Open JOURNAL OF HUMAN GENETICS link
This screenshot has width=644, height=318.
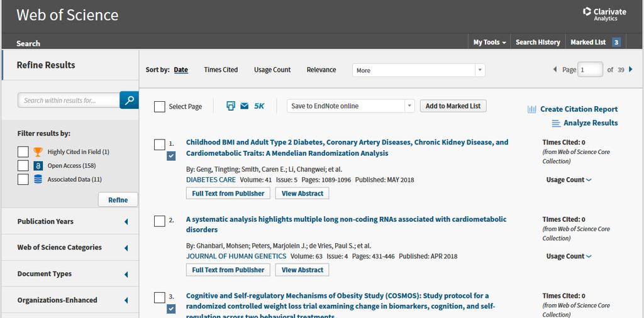click(236, 256)
